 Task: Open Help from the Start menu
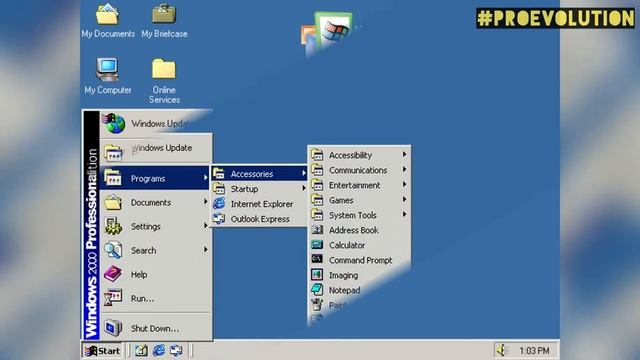155,275
